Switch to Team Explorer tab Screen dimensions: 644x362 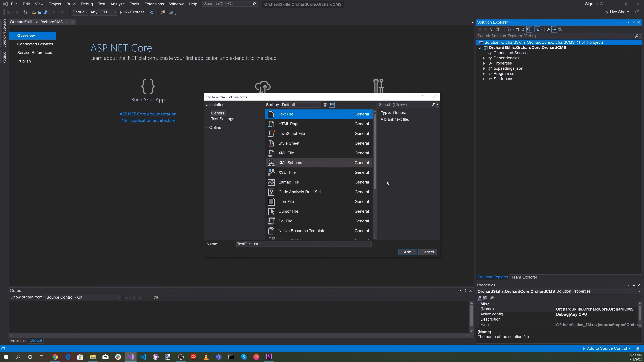(x=524, y=277)
